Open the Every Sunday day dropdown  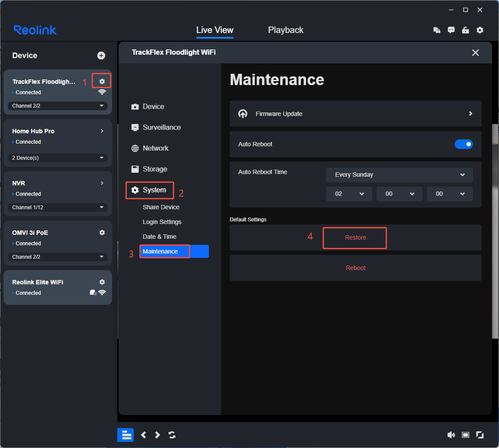[x=399, y=175]
